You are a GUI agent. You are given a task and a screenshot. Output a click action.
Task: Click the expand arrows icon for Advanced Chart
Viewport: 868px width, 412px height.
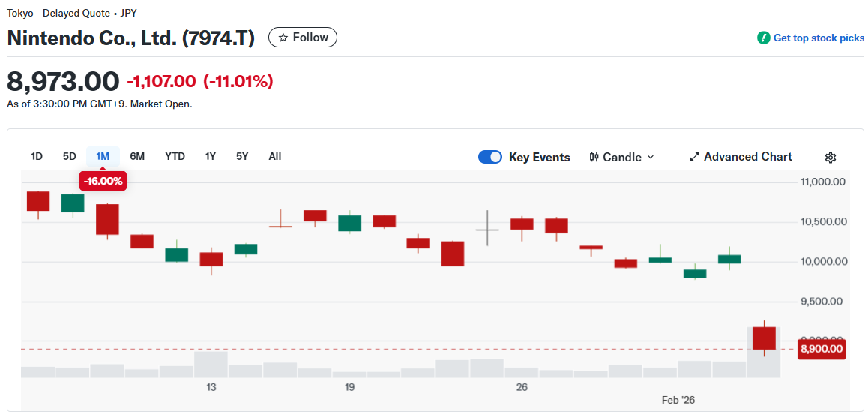(694, 157)
